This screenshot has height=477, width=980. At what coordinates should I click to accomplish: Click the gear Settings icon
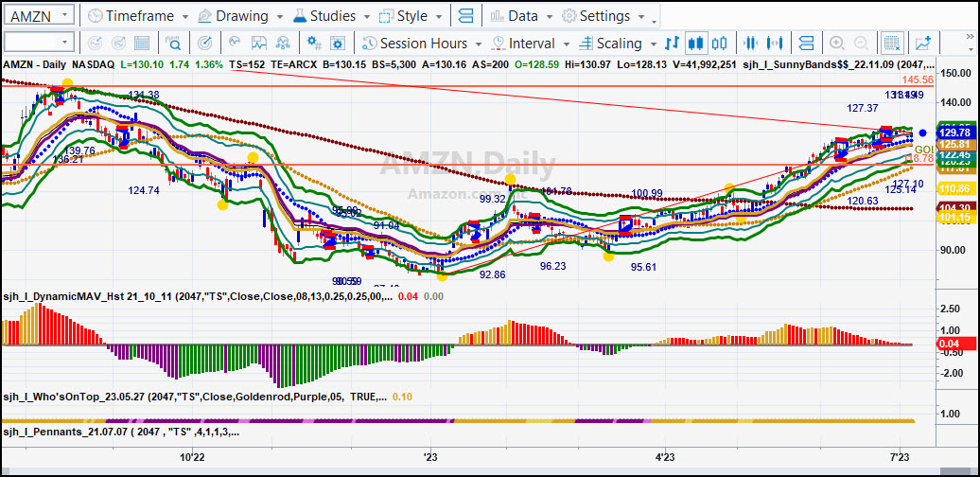point(569,16)
